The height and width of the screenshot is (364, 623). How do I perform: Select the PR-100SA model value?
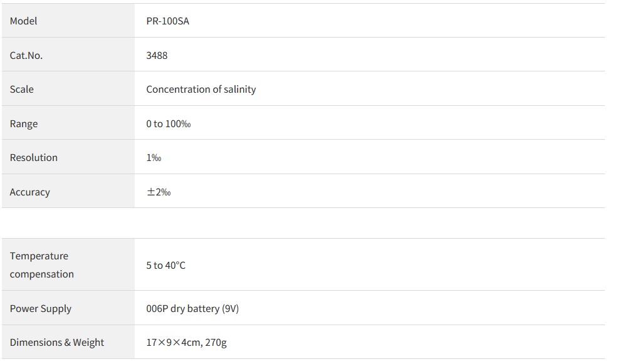pos(167,21)
